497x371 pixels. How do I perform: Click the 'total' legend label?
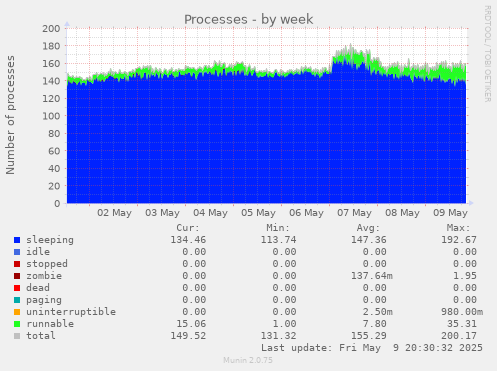tap(41, 336)
